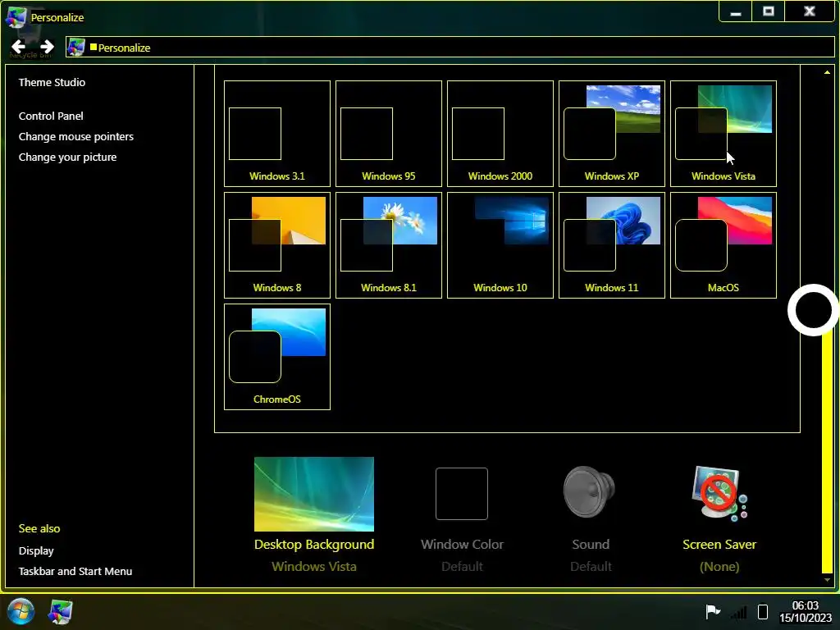
Task: Select the Windows 11 theme
Action: point(612,244)
